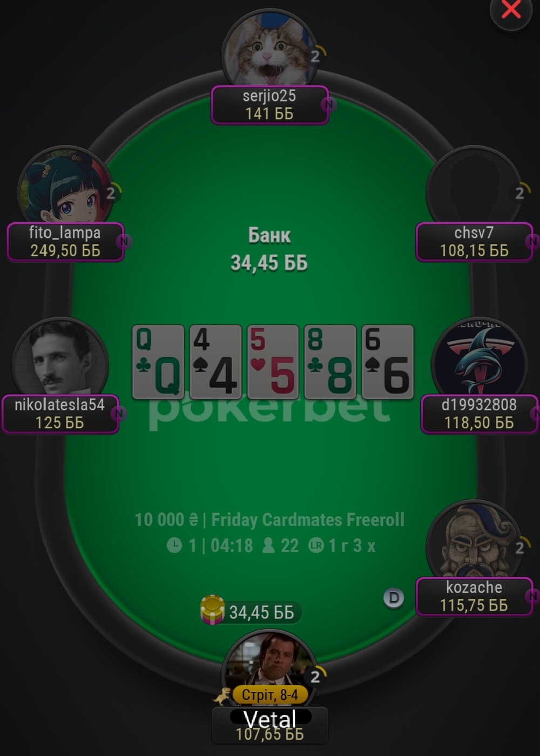Open the Стріт, 8-4 hand label

269,695
